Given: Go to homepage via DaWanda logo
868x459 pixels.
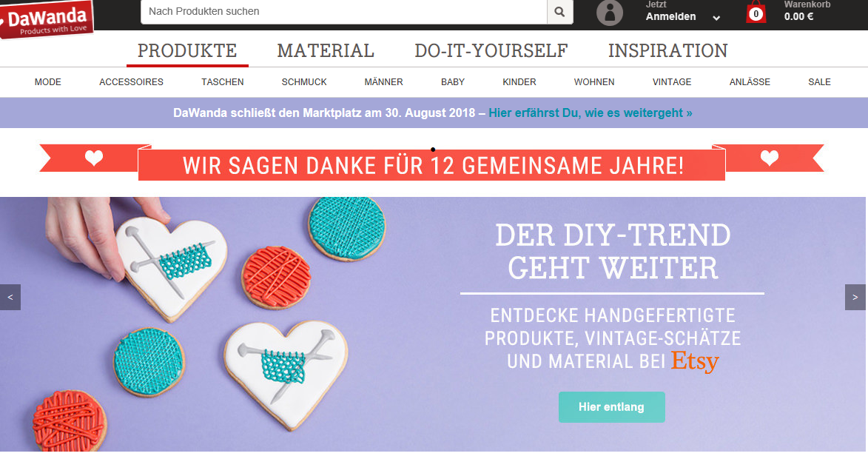Looking at the screenshot, I should (x=47, y=19).
